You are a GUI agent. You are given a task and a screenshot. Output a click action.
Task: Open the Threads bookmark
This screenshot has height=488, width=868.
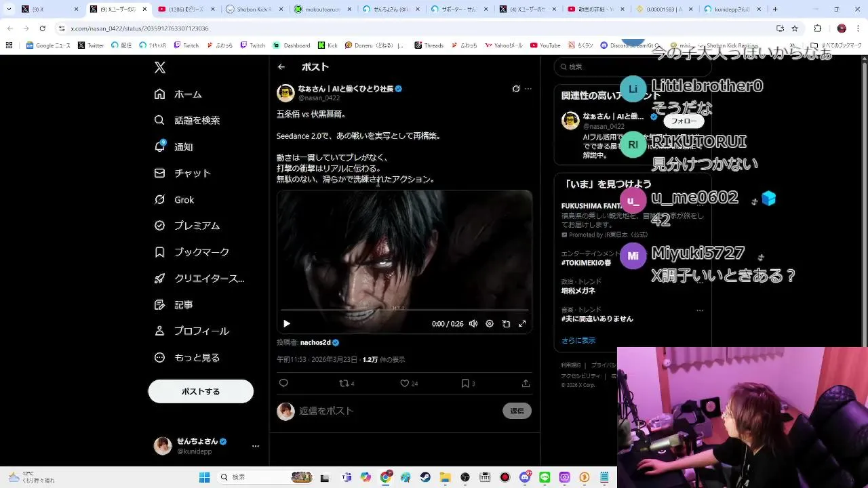click(429, 45)
